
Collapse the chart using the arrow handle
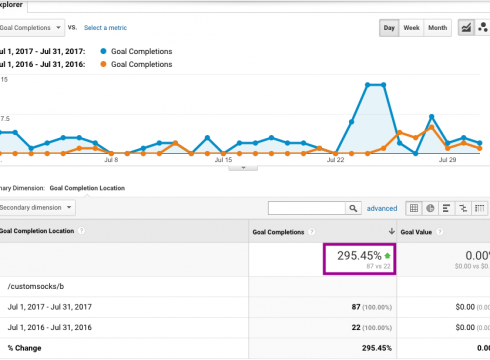coord(243,168)
